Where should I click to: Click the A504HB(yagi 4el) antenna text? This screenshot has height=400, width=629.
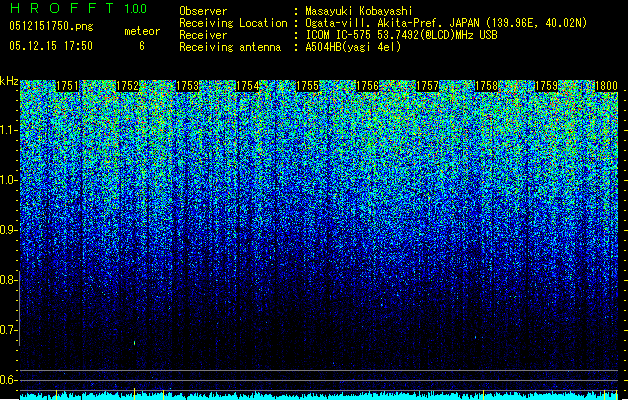tap(353, 47)
